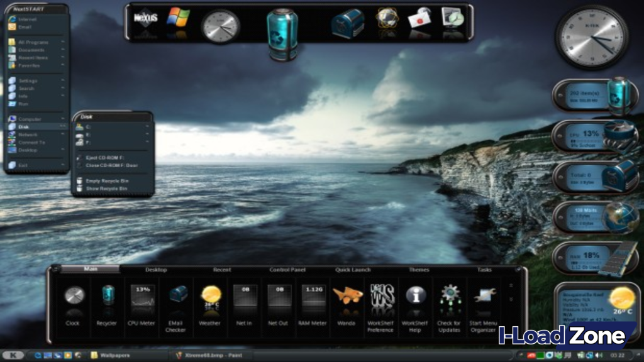Launch Wanda the fish widget
This screenshot has height=362, width=644.
[x=348, y=295]
